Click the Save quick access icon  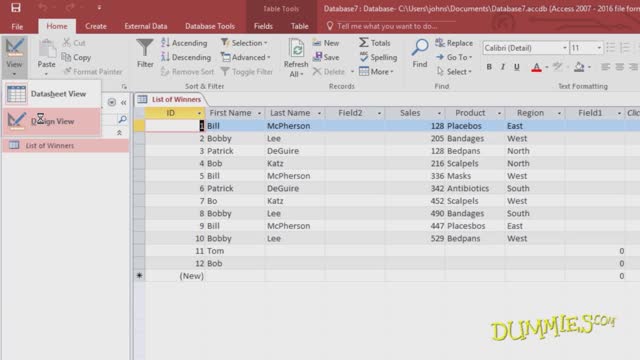(x=16, y=7)
